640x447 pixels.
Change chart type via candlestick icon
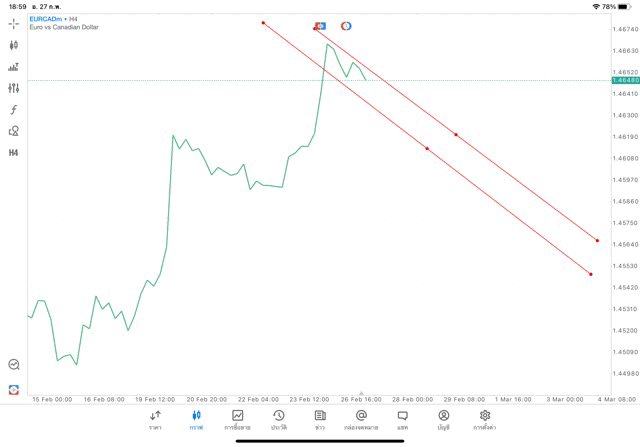point(14,45)
